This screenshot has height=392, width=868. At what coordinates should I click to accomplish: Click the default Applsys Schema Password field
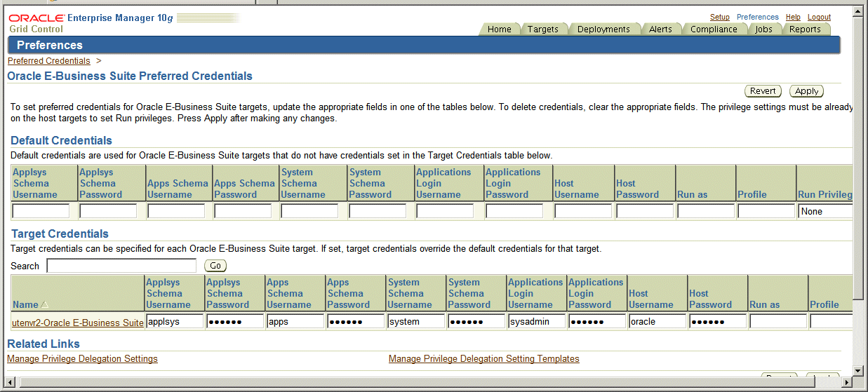click(x=108, y=211)
